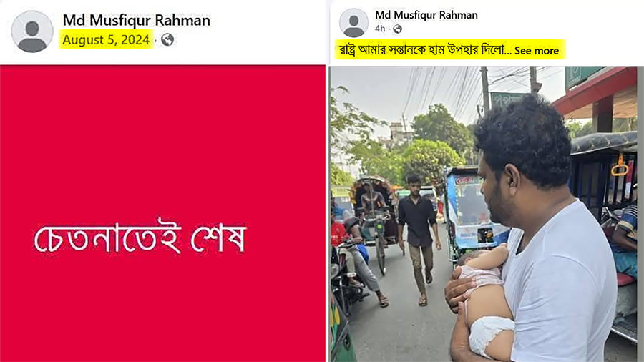Click the white Bengali text on red background
Viewport: 644px width, 362px height.
tap(140, 238)
